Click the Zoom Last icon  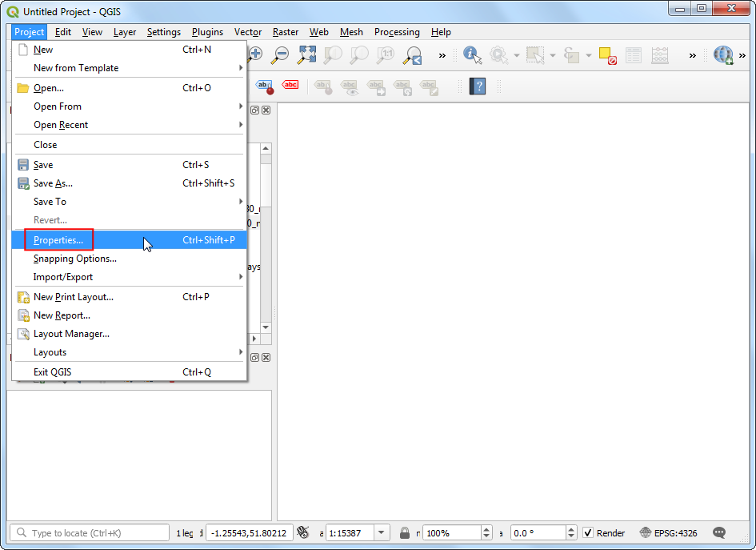pyautogui.click(x=413, y=55)
